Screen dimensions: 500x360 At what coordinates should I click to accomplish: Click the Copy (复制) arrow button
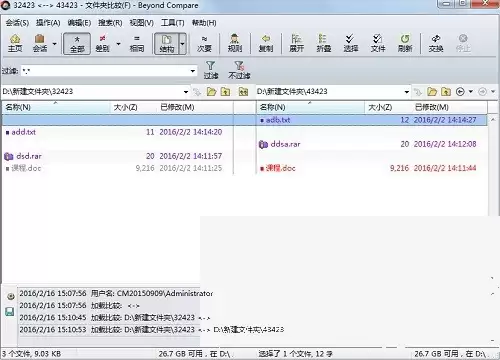pos(266,43)
